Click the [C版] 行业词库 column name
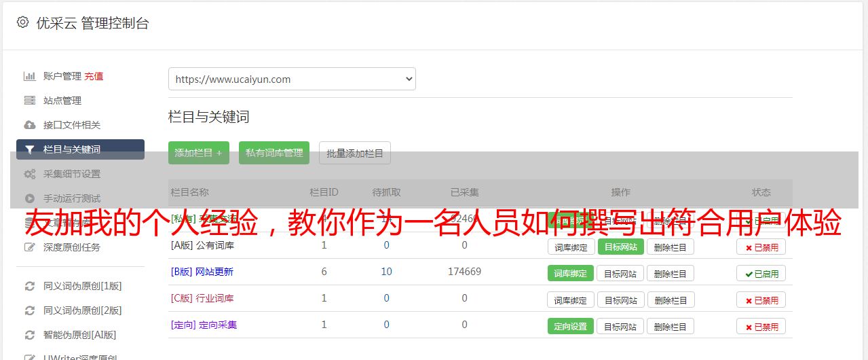This screenshot has width=868, height=360. pyautogui.click(x=202, y=298)
